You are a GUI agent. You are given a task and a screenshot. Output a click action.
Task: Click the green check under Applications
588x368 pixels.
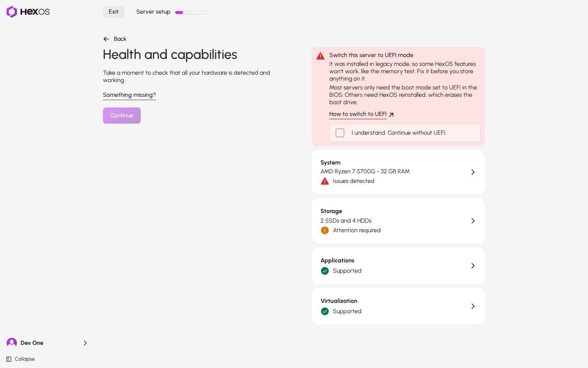pos(325,271)
